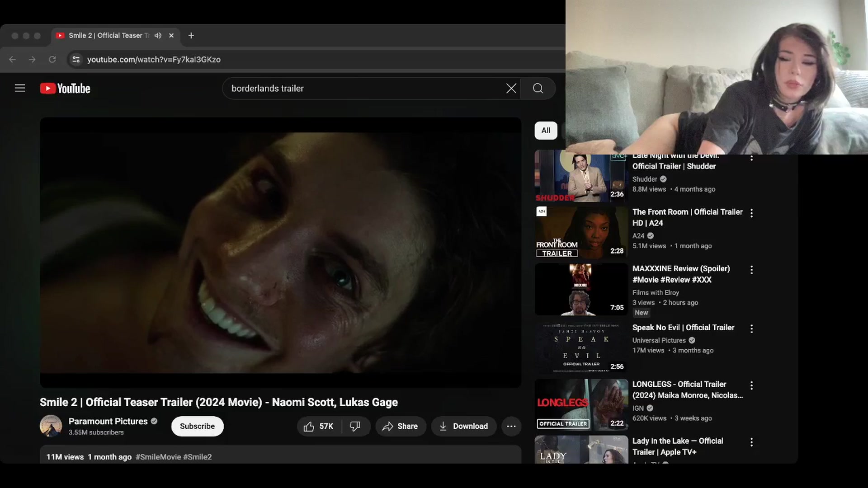The image size is (868, 488).
Task: Open more actions ellipsis under video
Action: 511,426
